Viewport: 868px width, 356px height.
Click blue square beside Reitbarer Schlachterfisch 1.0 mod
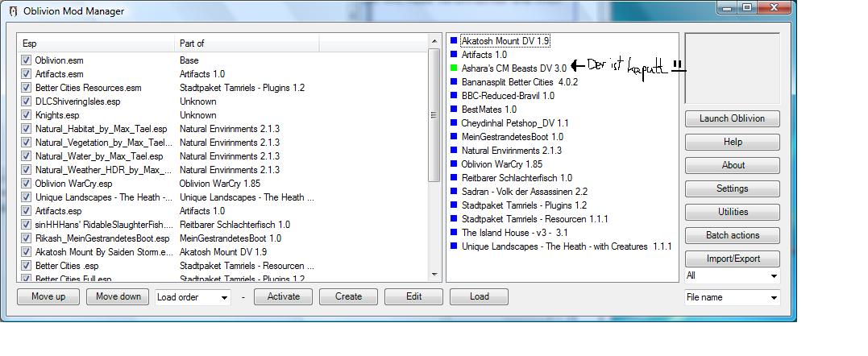click(454, 177)
